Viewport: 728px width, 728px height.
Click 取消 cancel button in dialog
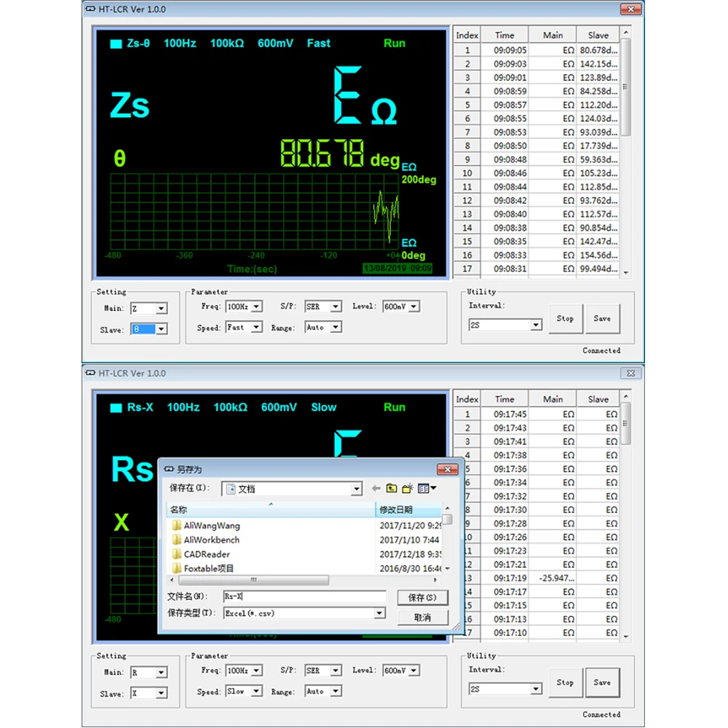(422, 617)
